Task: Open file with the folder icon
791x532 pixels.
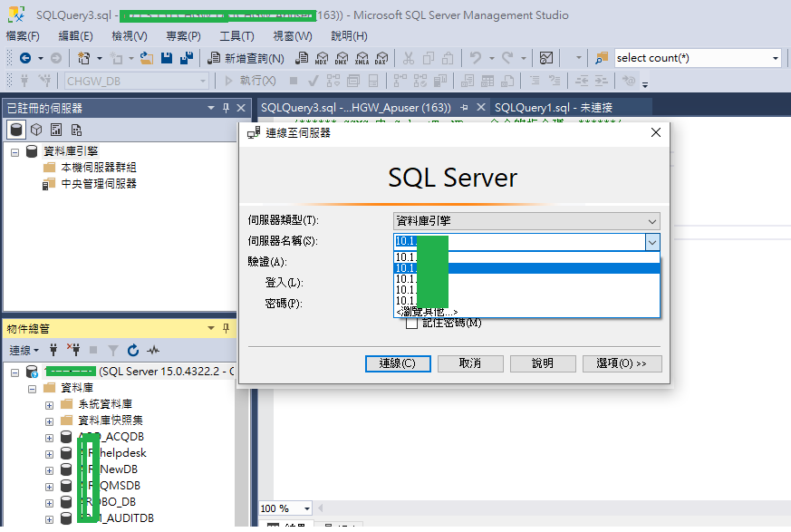Action: point(146,58)
